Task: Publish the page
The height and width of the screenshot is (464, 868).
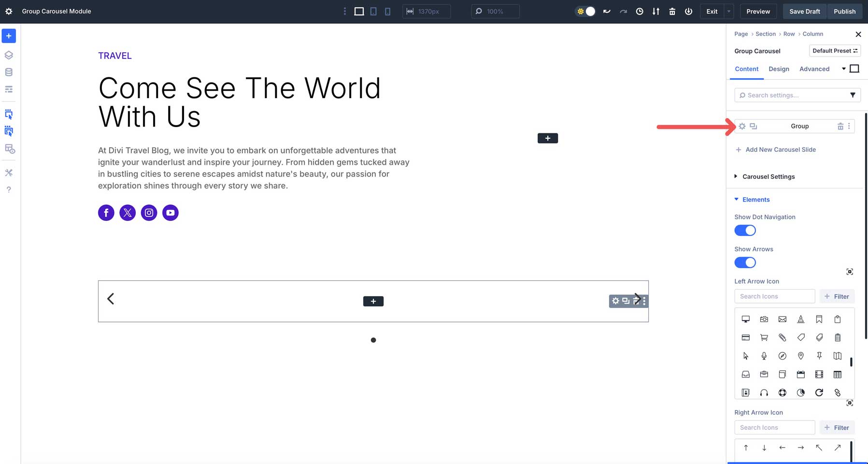Action: point(845,11)
